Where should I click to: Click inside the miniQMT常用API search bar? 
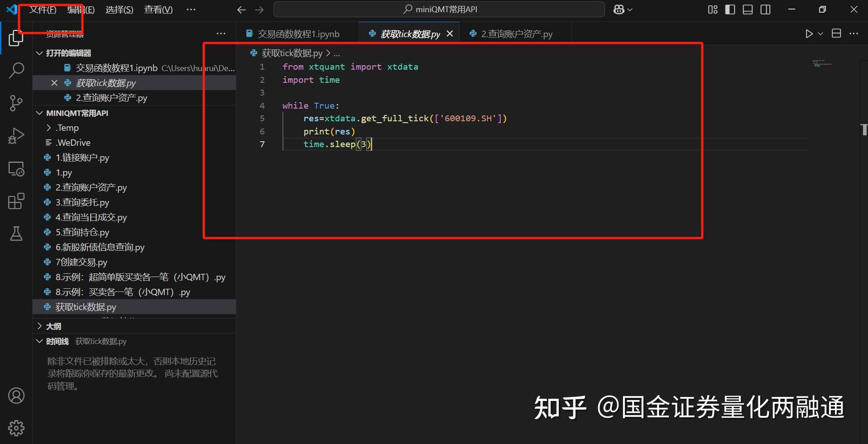point(439,9)
